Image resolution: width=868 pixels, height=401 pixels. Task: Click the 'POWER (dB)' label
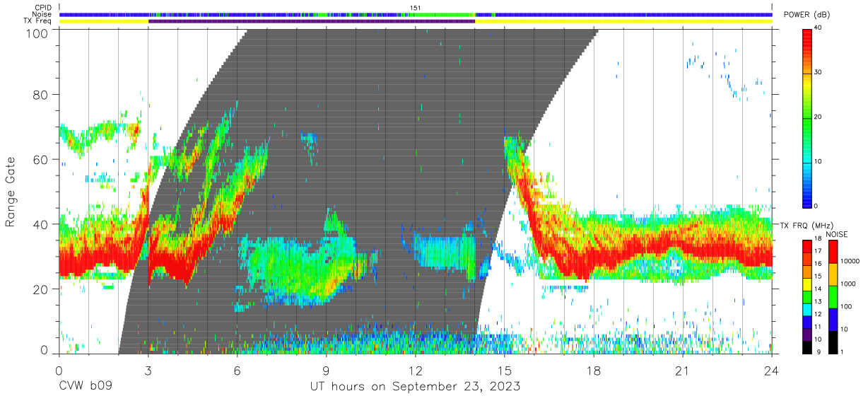(808, 14)
